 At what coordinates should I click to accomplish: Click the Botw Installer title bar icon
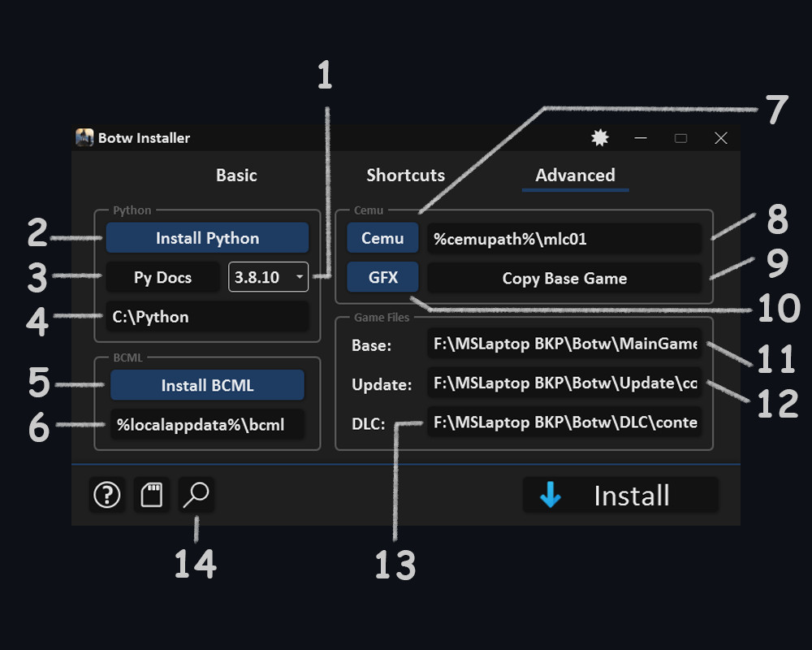83,137
